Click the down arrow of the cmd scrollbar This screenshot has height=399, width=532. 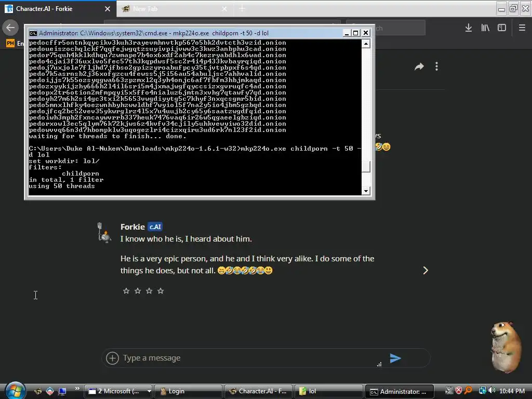click(x=366, y=191)
